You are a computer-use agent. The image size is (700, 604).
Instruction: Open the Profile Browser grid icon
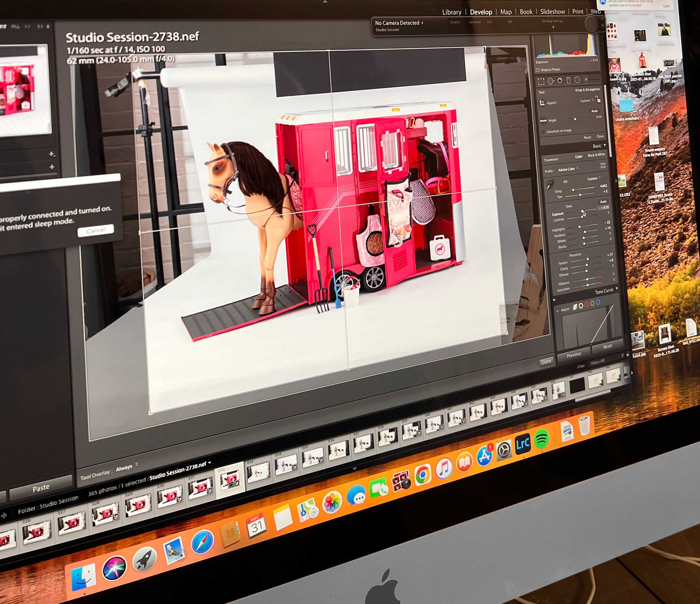click(x=603, y=165)
